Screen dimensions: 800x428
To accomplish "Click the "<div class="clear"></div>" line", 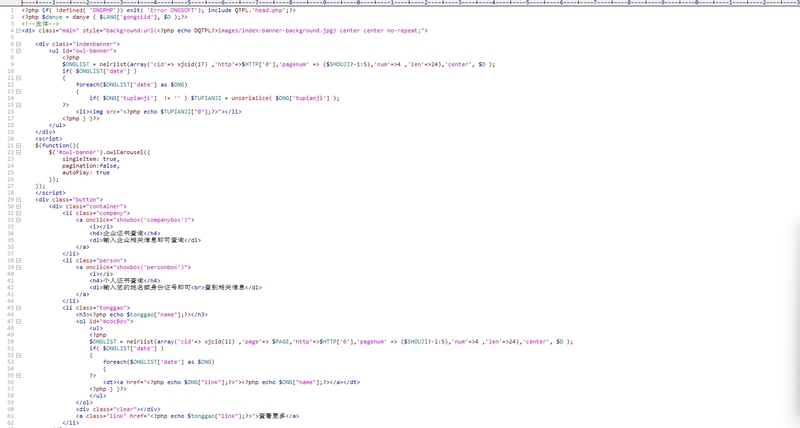I will click(118, 409).
